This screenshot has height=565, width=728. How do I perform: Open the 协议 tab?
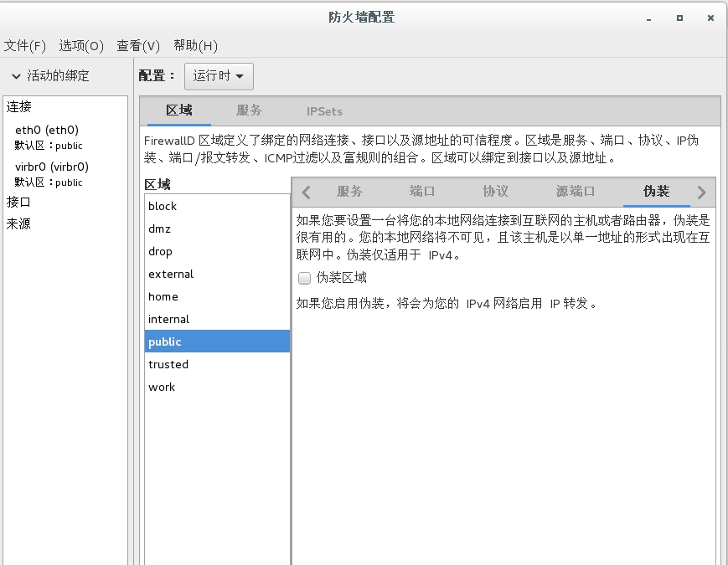495,191
